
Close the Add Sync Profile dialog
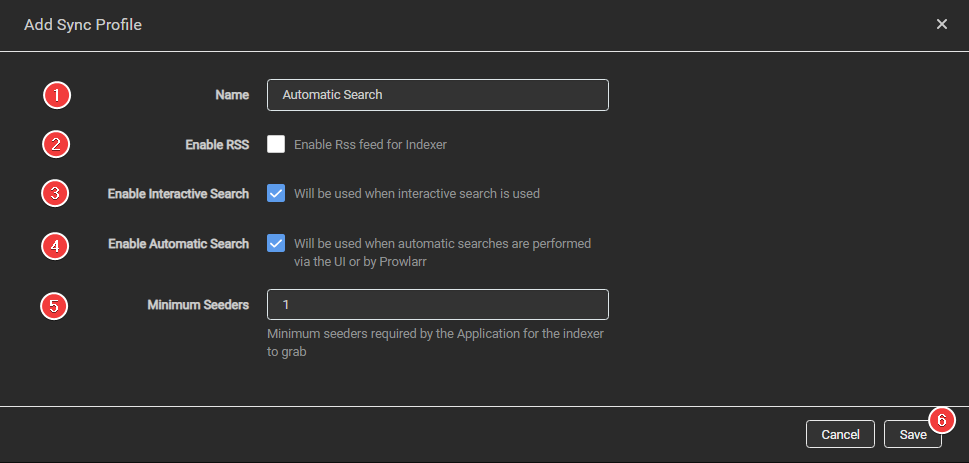941,24
